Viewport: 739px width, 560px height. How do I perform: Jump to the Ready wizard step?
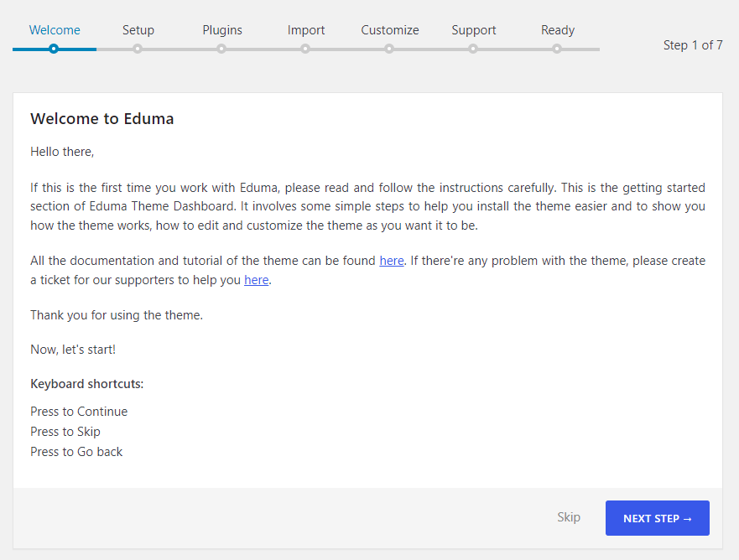557,30
